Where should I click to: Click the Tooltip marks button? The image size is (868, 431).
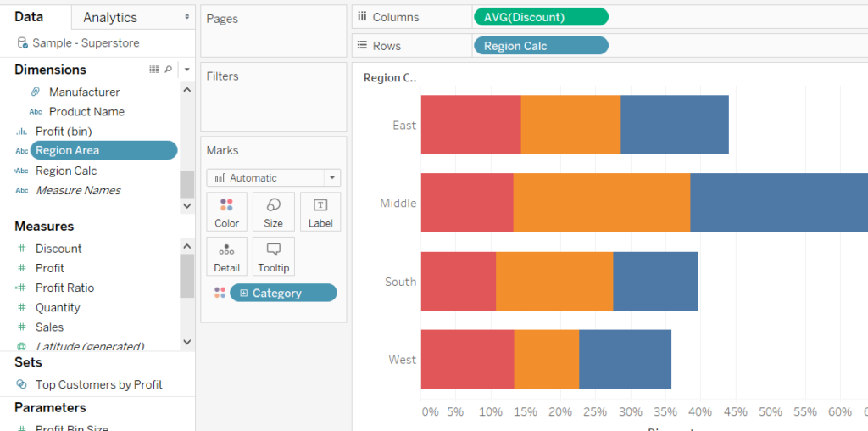click(x=274, y=255)
